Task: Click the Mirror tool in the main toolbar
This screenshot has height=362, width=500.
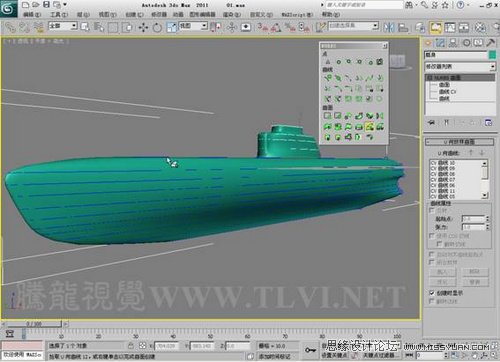Action: tap(389, 27)
